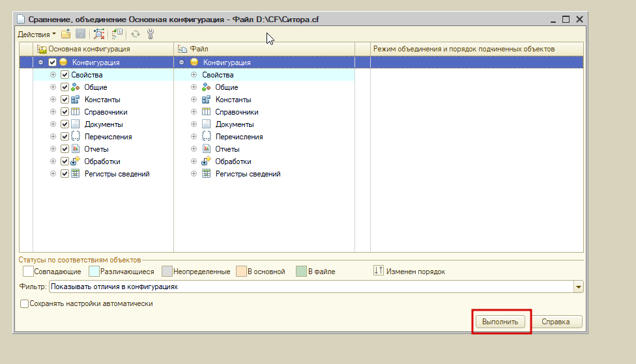Expand Константы node in the Файл column
The width and height of the screenshot is (636, 364).
194,100
